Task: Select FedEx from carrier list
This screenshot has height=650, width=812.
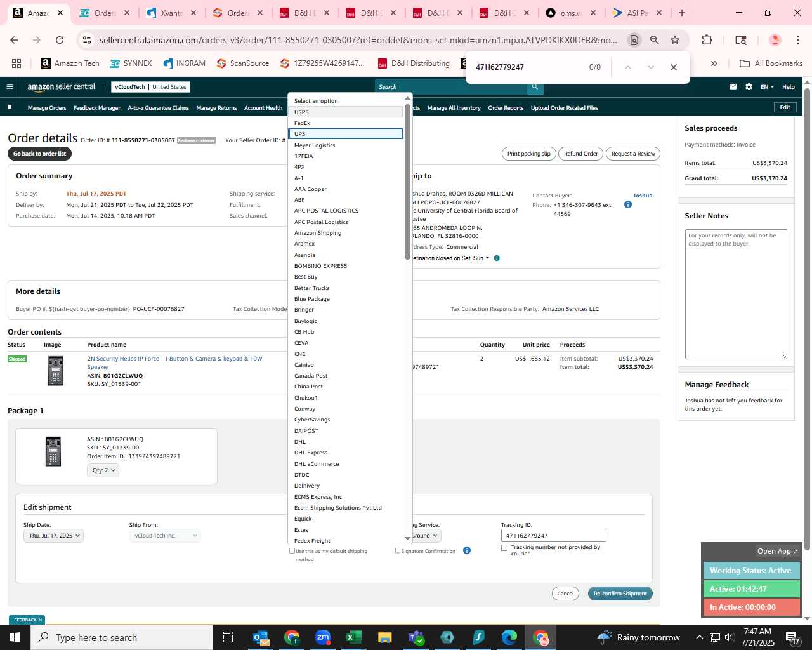Action: tap(346, 123)
